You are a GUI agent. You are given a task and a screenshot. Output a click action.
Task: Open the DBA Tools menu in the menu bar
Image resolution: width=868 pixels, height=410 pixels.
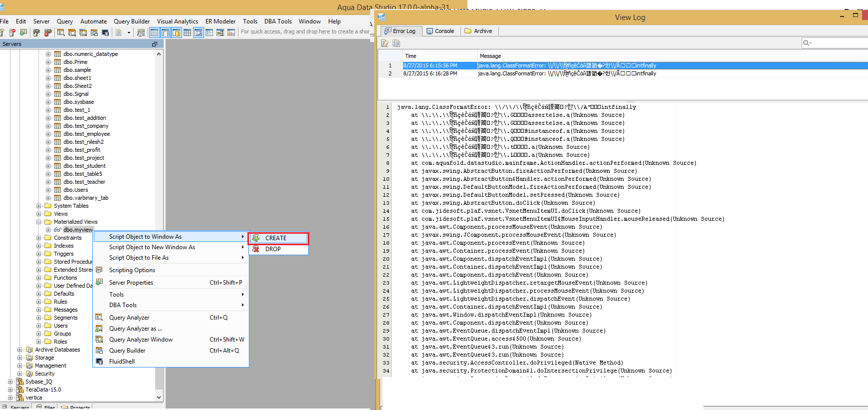278,21
